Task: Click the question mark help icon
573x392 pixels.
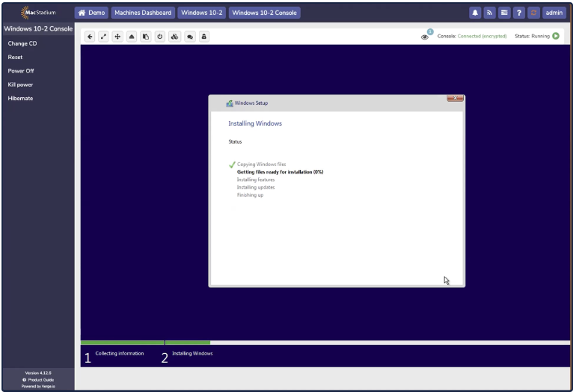Action: coord(521,13)
